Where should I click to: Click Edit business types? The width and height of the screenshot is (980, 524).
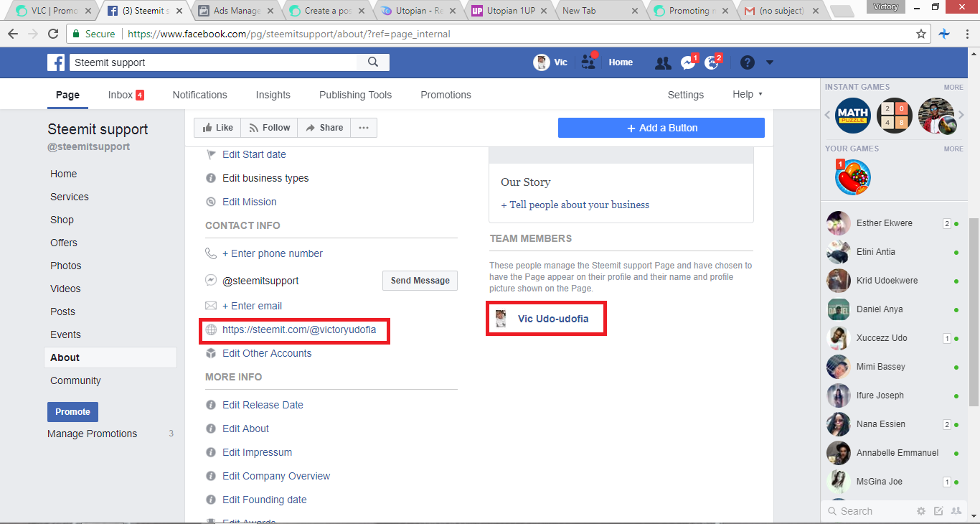[x=265, y=178]
